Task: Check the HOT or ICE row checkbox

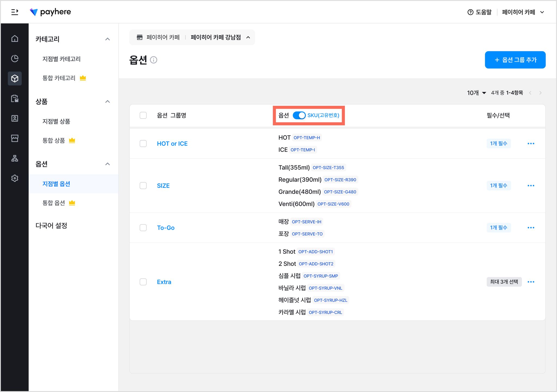Action: pos(143,144)
